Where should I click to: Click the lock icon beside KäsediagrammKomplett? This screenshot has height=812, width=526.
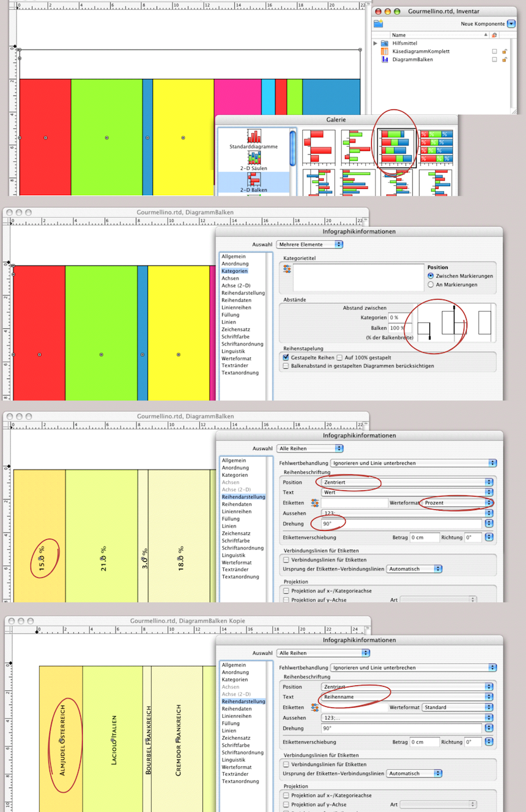tap(505, 51)
